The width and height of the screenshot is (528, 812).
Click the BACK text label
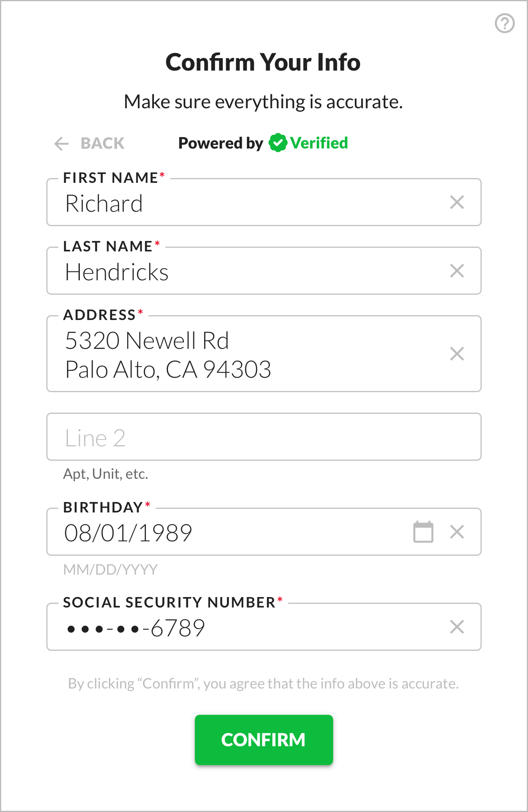point(103,144)
